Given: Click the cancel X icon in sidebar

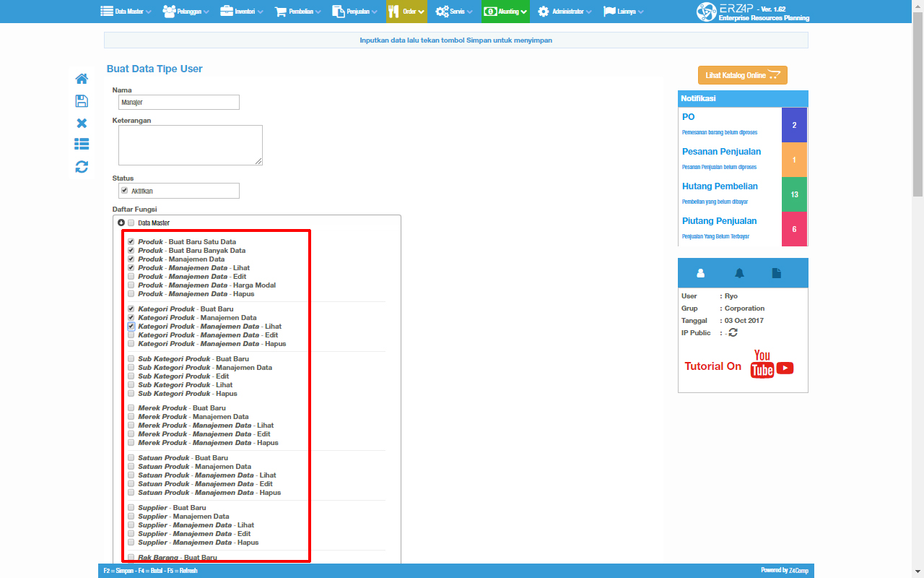Looking at the screenshot, I should tap(82, 124).
